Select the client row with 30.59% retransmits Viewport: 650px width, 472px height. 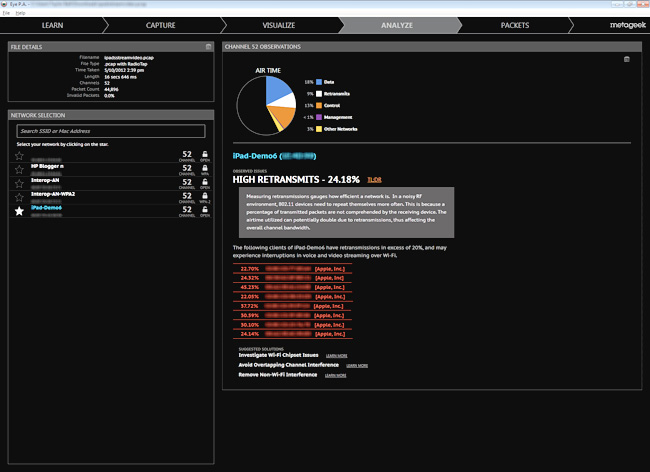tap(292, 315)
